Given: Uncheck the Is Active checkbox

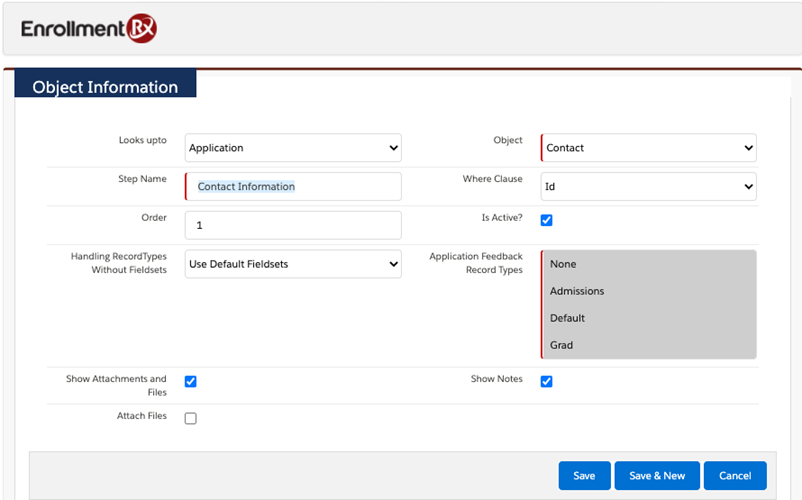Looking at the screenshot, I should click(547, 220).
